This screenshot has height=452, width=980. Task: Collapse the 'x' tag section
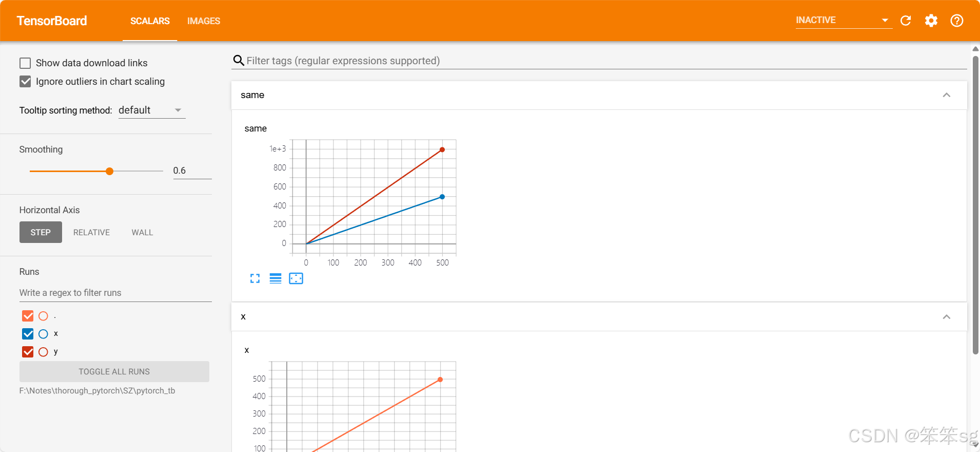click(947, 317)
